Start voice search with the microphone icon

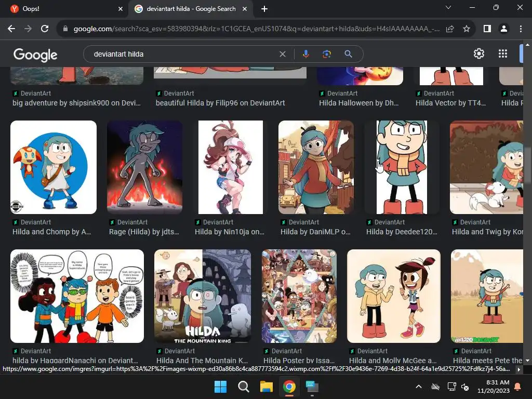tap(305, 54)
